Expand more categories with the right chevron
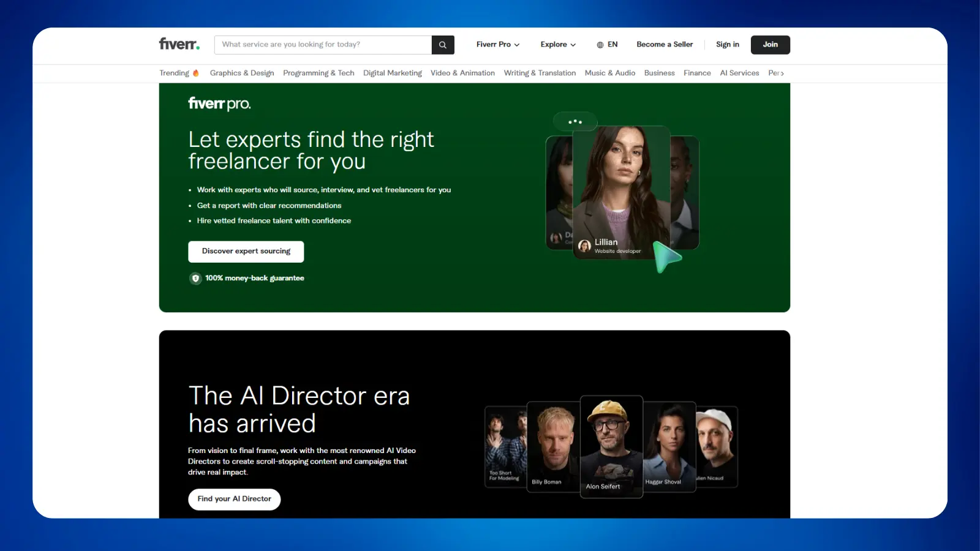Screen dimensions: 980x551 click(x=782, y=73)
